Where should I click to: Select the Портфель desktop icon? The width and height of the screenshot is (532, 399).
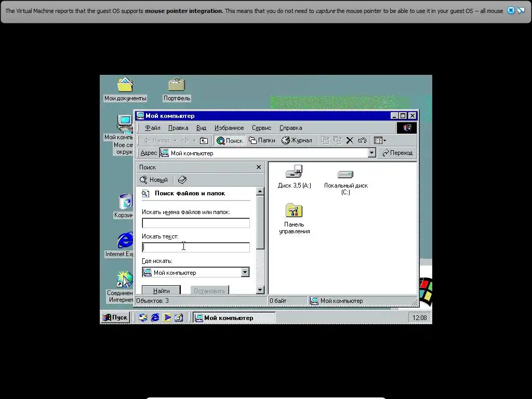point(177,89)
